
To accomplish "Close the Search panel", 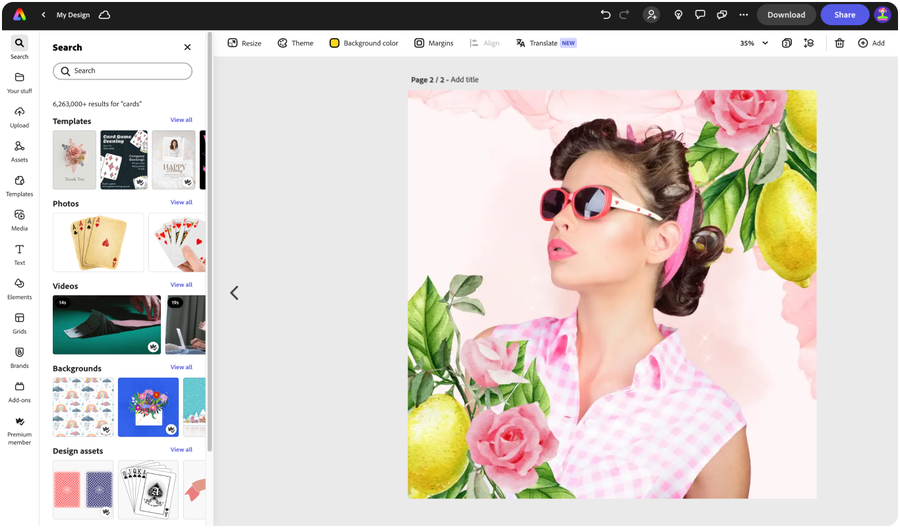I will pyautogui.click(x=187, y=47).
